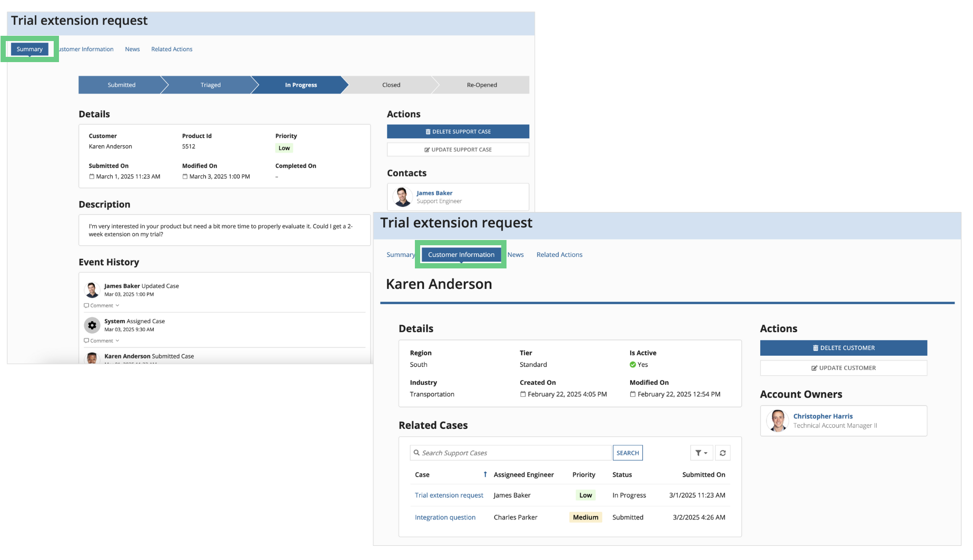Click calendar icon beside March 3 Modified On
This screenshot has width=973, height=560.
point(185,177)
